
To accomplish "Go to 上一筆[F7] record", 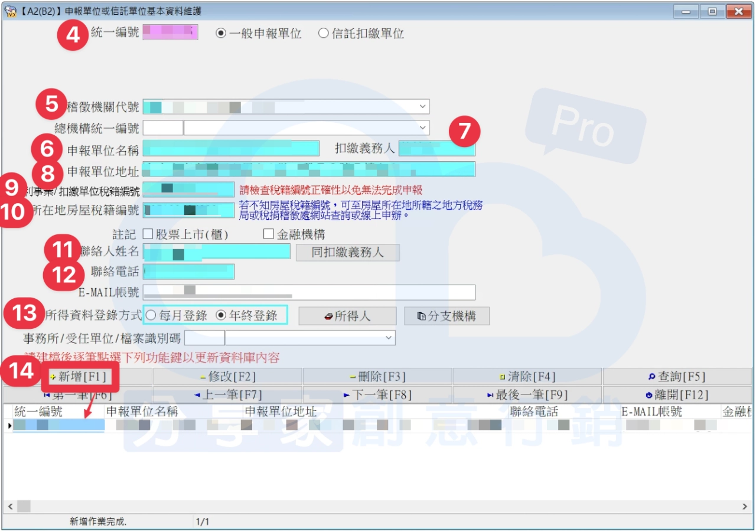I will [x=228, y=394].
